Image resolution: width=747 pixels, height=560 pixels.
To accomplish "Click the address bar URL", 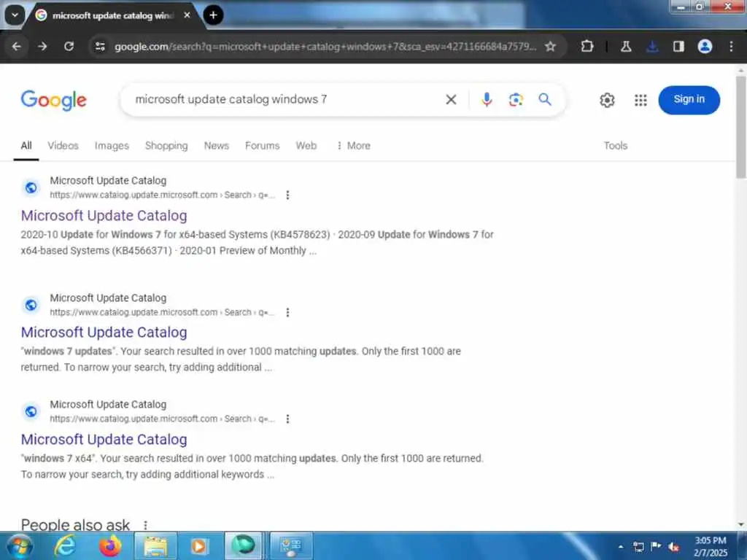I will coord(325,46).
